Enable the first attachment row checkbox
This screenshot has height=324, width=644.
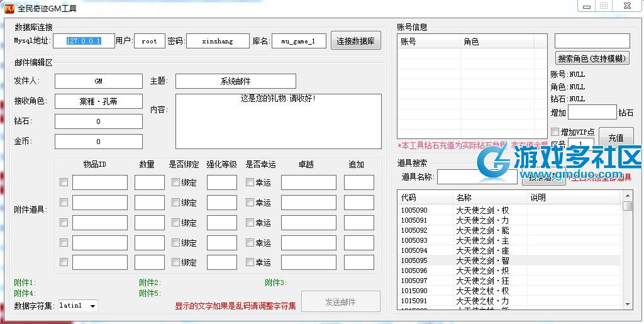[64, 182]
